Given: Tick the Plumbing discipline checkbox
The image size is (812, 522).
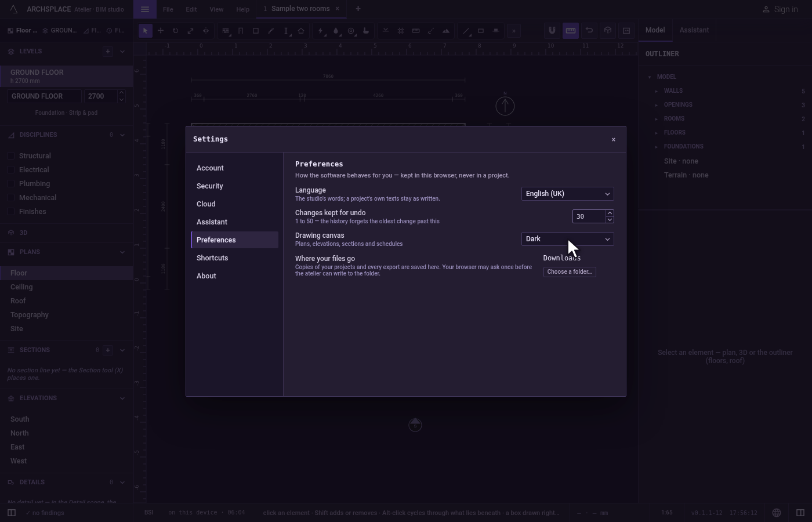Looking at the screenshot, I should click(x=10, y=184).
